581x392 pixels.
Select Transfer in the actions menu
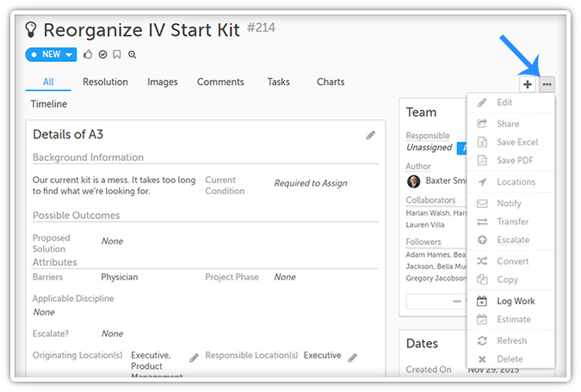[510, 221]
